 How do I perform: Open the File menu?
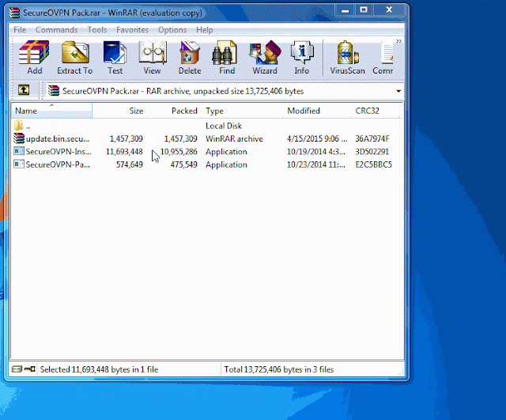pyautogui.click(x=20, y=30)
